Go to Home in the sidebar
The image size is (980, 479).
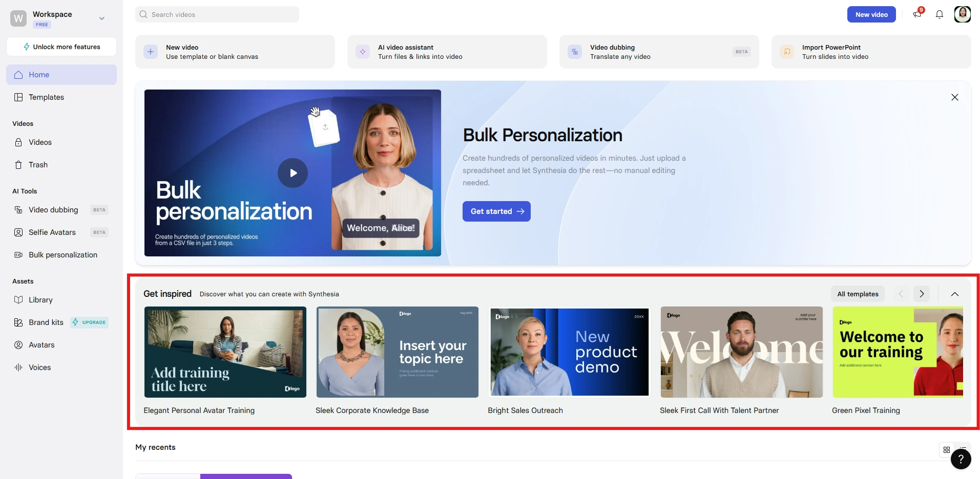pos(61,75)
